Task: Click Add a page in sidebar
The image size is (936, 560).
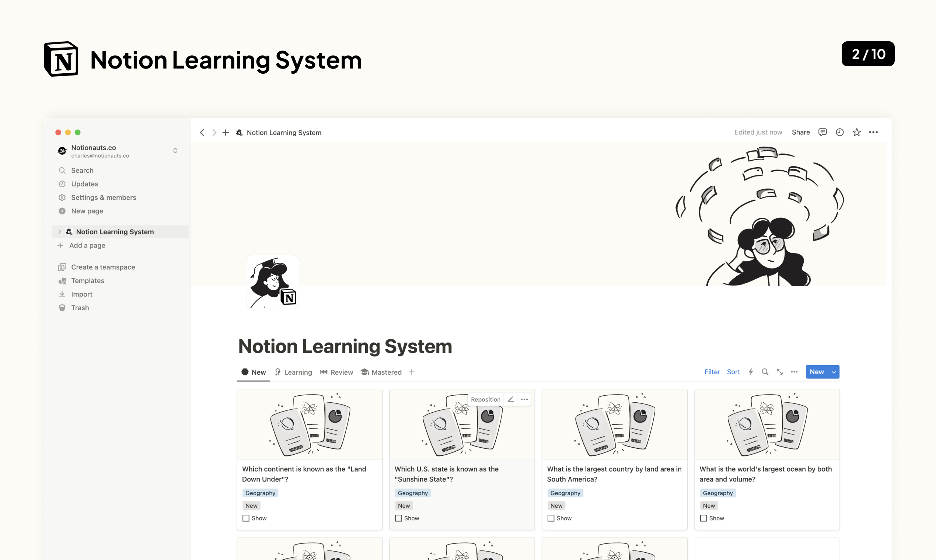Action: [x=87, y=245]
